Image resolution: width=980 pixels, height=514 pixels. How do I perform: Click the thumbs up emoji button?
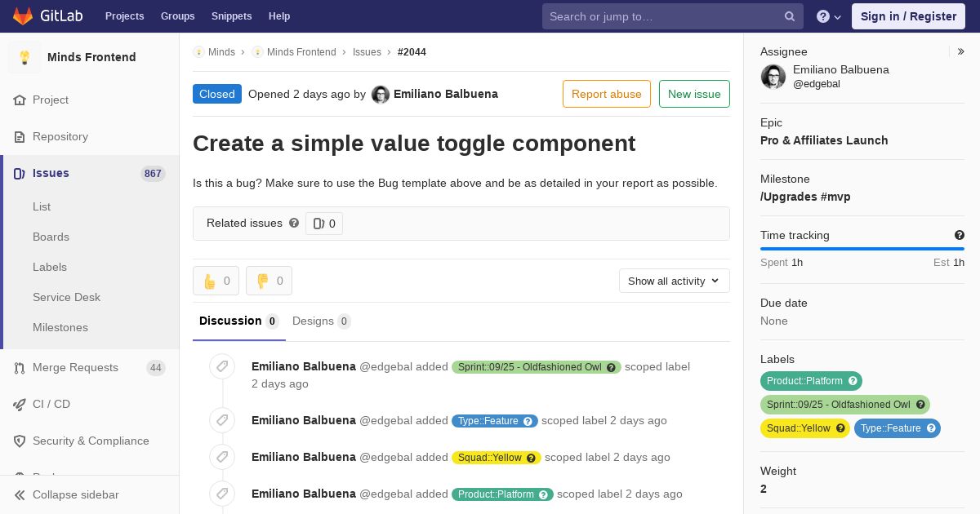(x=216, y=281)
